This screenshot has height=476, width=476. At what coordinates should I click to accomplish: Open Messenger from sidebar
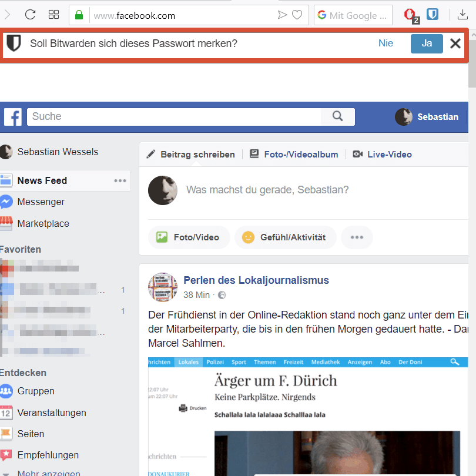tap(41, 202)
